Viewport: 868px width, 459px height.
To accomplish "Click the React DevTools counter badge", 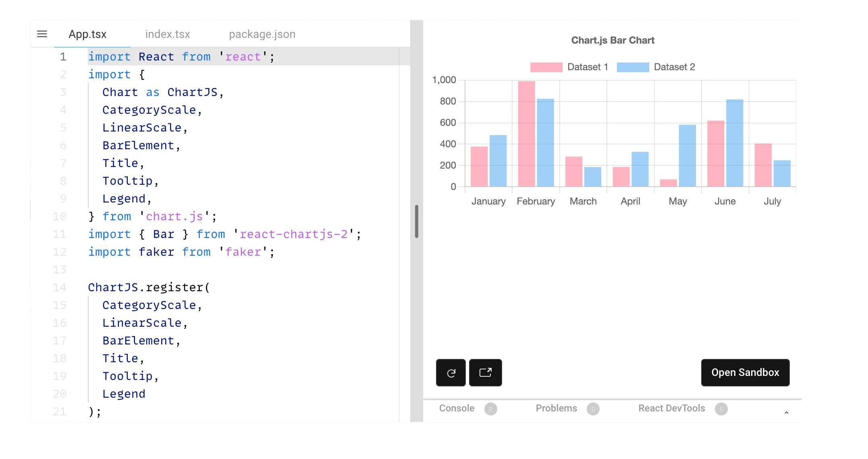I will point(721,409).
